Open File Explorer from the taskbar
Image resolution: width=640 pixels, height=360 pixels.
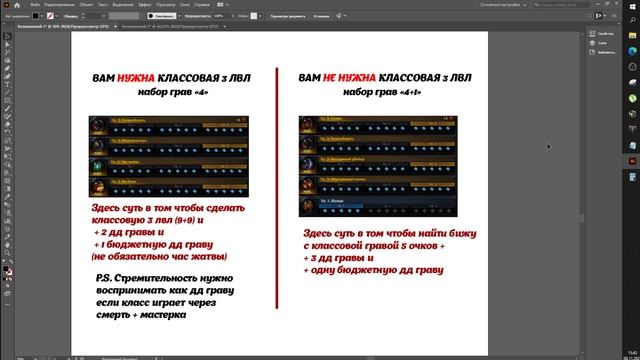coord(632,36)
